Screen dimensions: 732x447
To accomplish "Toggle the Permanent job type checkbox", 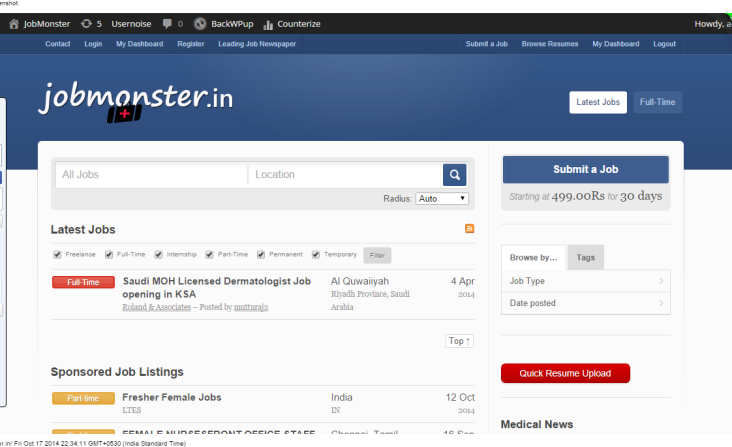I will 261,255.
